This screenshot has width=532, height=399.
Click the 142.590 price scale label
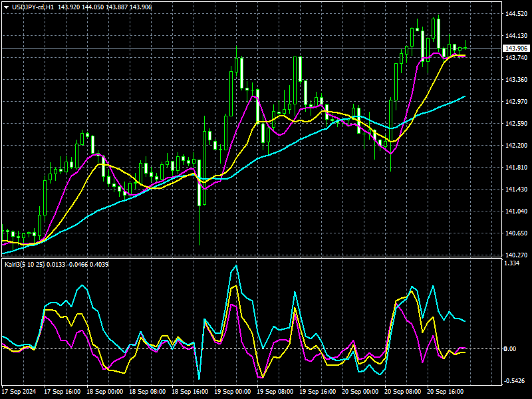pos(517,124)
